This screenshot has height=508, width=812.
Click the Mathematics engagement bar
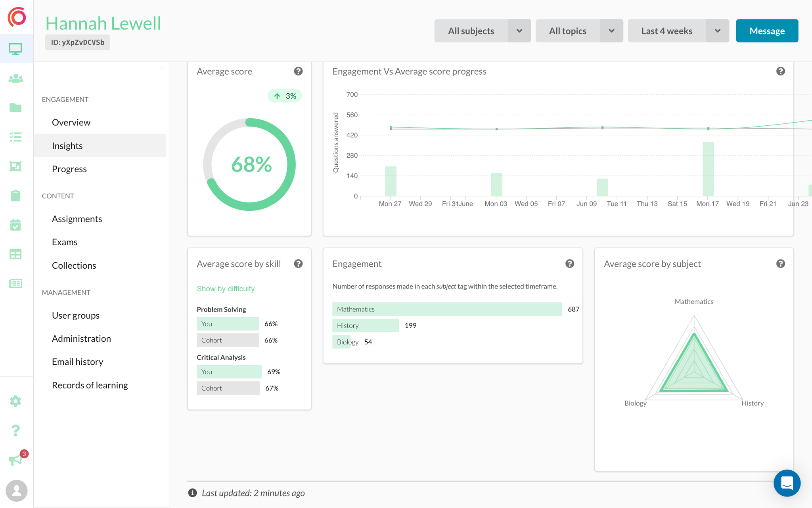point(447,309)
